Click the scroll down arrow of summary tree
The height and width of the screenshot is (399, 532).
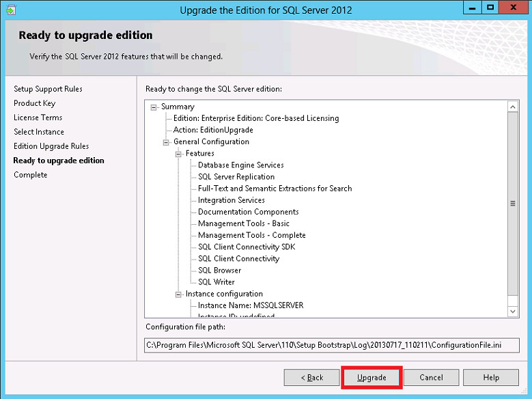pyautogui.click(x=513, y=311)
